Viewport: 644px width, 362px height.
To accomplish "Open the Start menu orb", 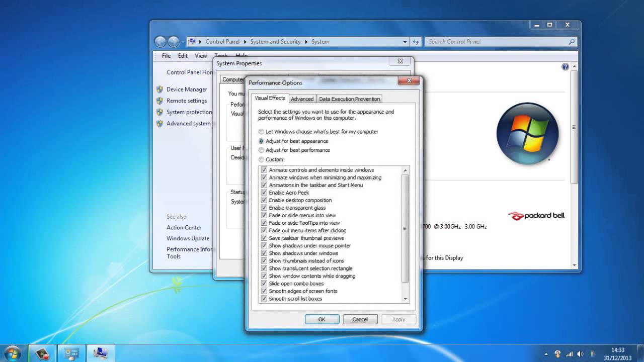I will tap(12, 353).
